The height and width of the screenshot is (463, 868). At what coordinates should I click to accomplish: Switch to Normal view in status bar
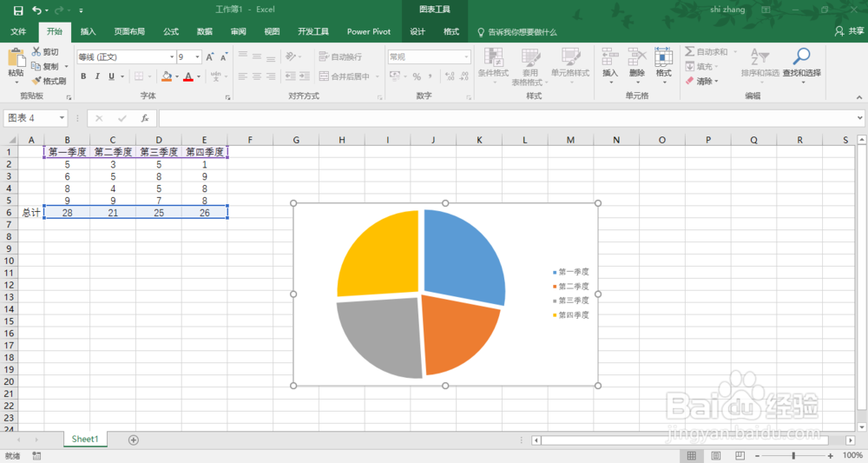pyautogui.click(x=692, y=455)
